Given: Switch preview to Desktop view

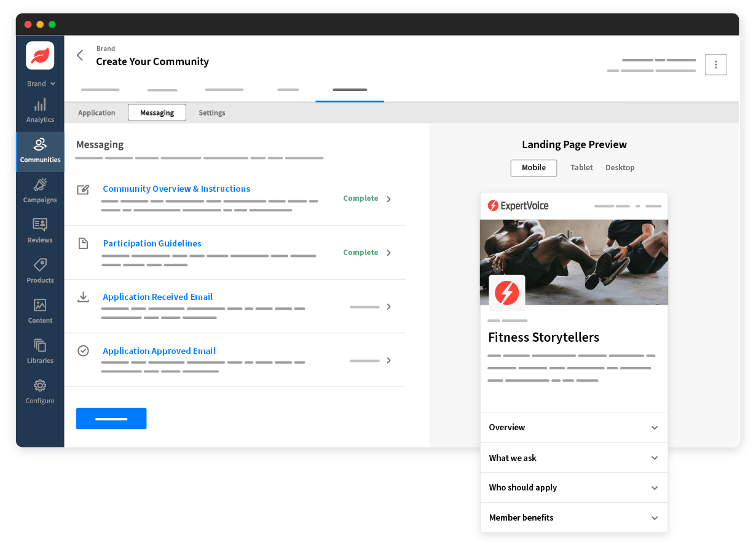Looking at the screenshot, I should pyautogui.click(x=620, y=167).
